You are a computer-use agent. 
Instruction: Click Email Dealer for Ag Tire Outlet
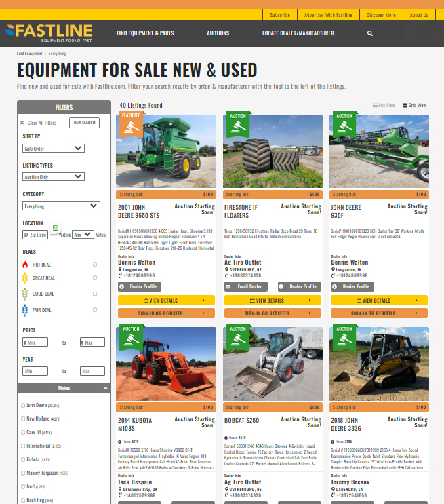click(x=246, y=286)
